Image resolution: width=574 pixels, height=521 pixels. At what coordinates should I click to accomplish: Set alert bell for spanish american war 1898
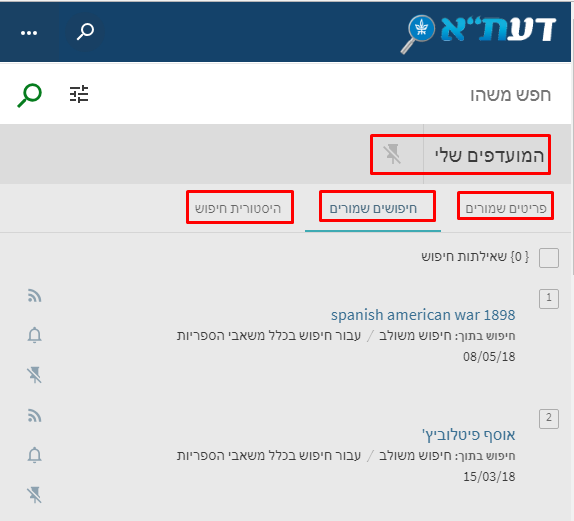point(34,335)
